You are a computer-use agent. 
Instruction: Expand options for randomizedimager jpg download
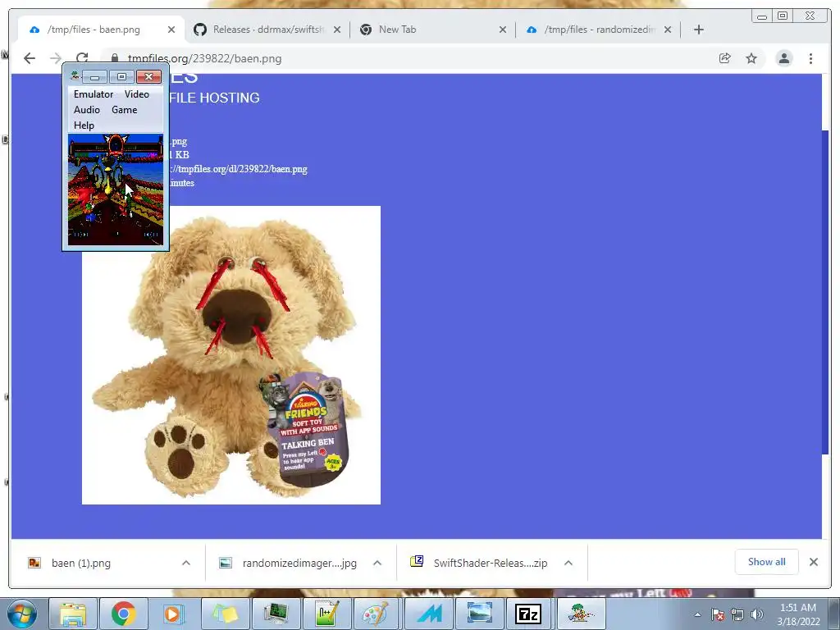(377, 563)
